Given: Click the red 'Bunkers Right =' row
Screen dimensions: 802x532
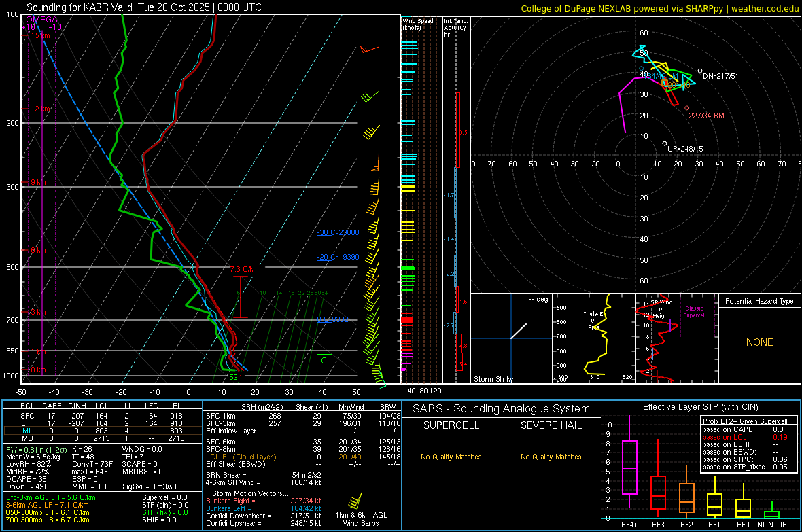Looking at the screenshot, I should 264,501.
